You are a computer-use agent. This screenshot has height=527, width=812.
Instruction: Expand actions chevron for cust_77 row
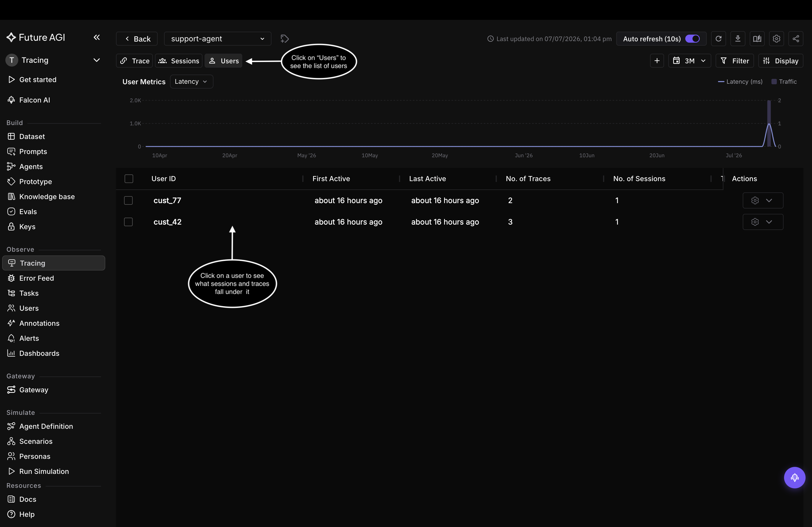pos(769,200)
